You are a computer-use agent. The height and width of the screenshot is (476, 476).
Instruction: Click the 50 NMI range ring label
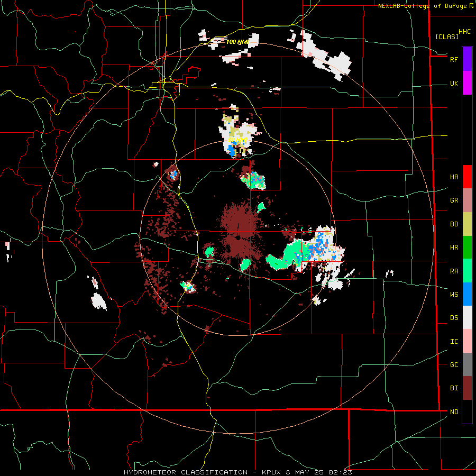tap(238, 140)
